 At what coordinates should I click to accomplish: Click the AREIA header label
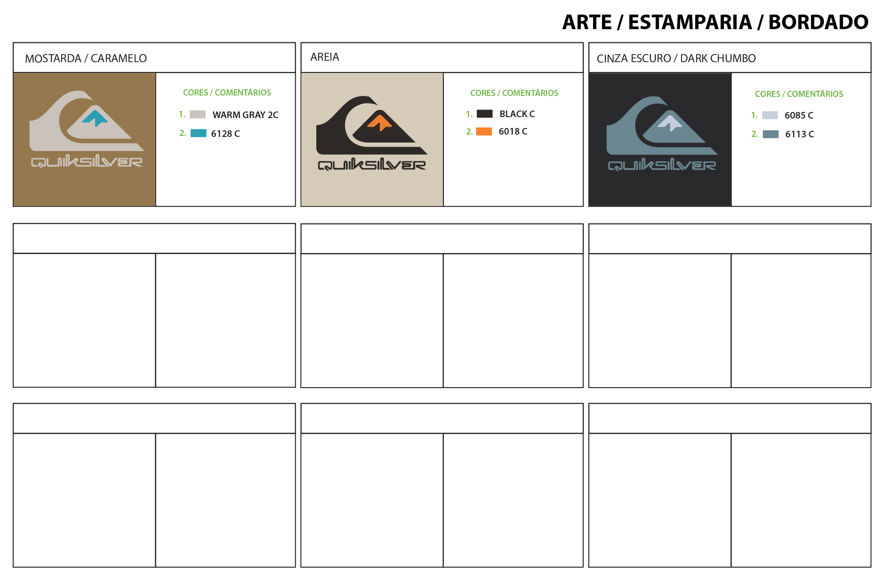click(325, 57)
